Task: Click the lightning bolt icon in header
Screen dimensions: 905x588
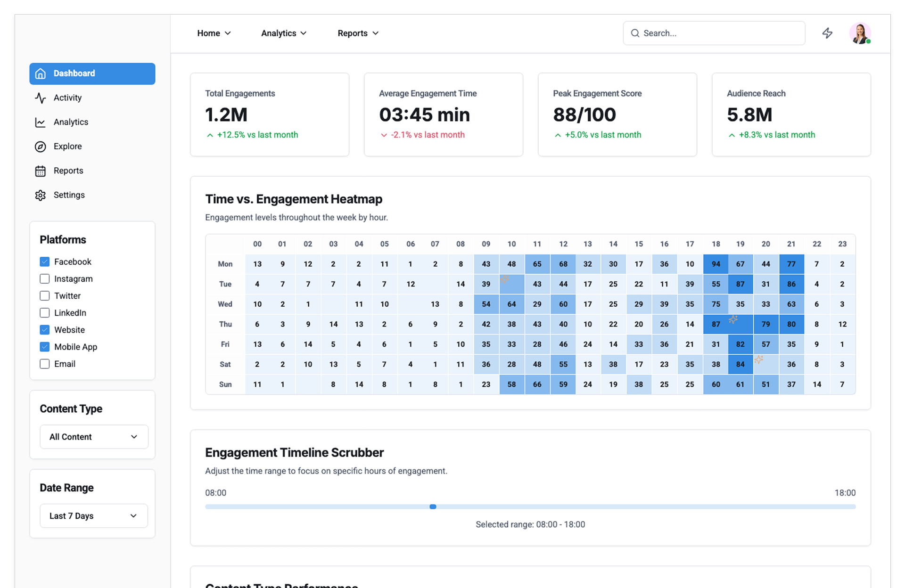Action: 827,33
